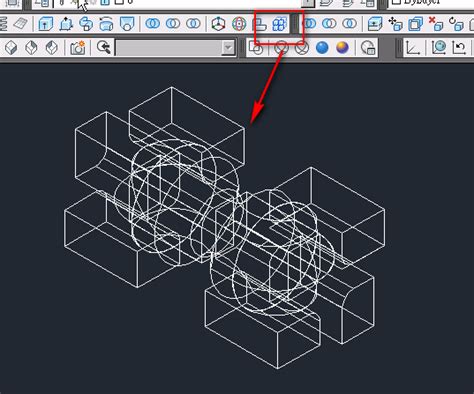The image size is (474, 394).
Task: Activate the 3D Rotate tool
Action: pyautogui.click(x=239, y=24)
